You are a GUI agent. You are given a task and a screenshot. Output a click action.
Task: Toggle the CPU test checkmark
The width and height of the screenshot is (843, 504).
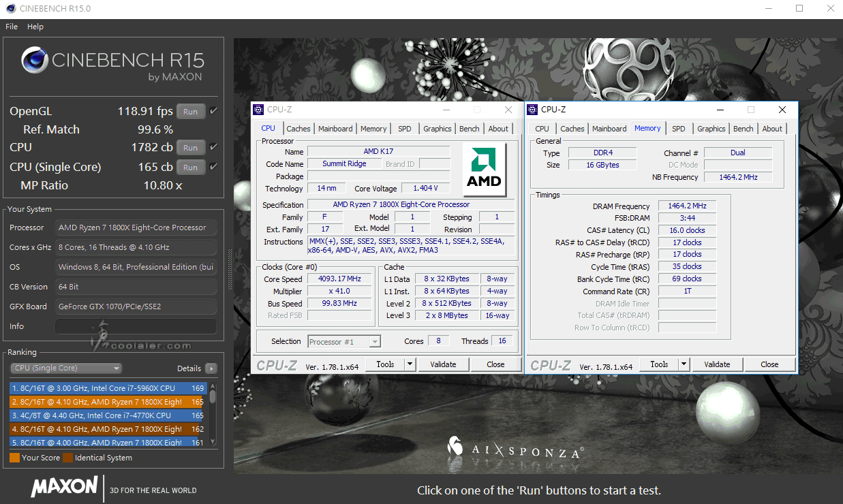214,147
